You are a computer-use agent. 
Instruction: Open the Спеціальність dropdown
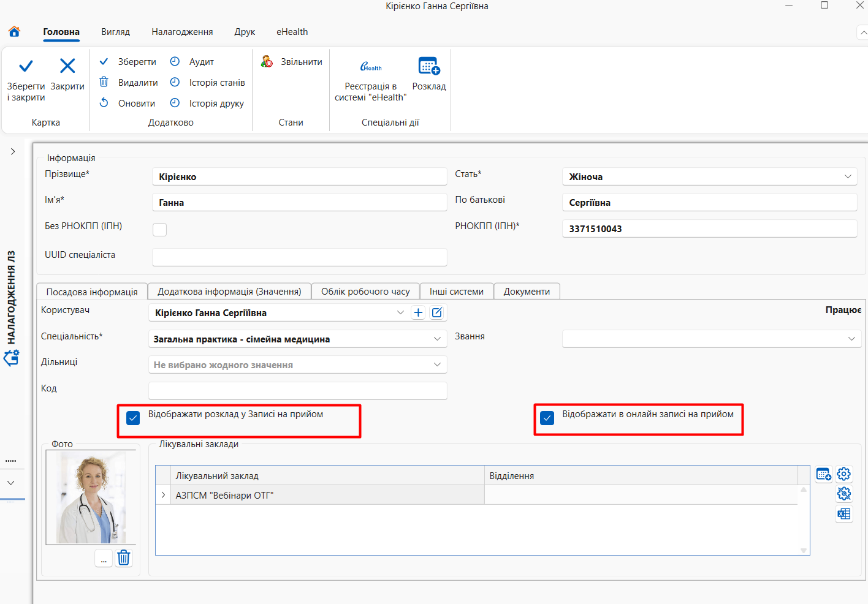(297, 339)
